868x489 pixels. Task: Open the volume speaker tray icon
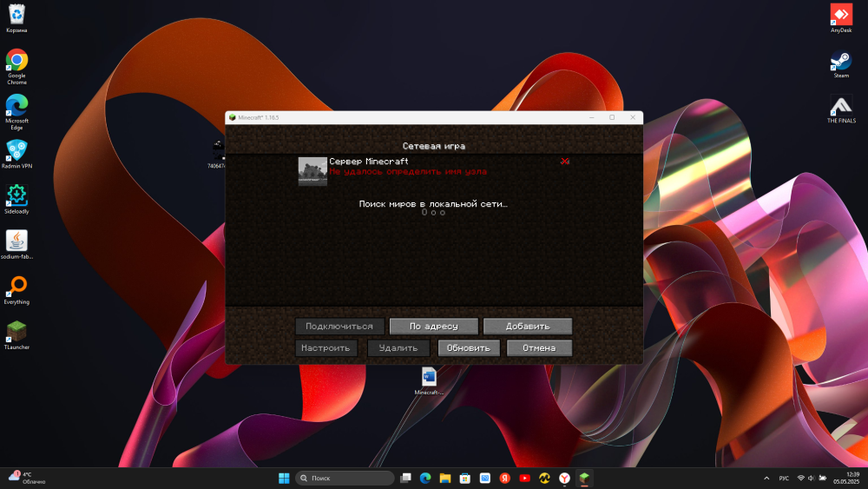pyautogui.click(x=811, y=478)
